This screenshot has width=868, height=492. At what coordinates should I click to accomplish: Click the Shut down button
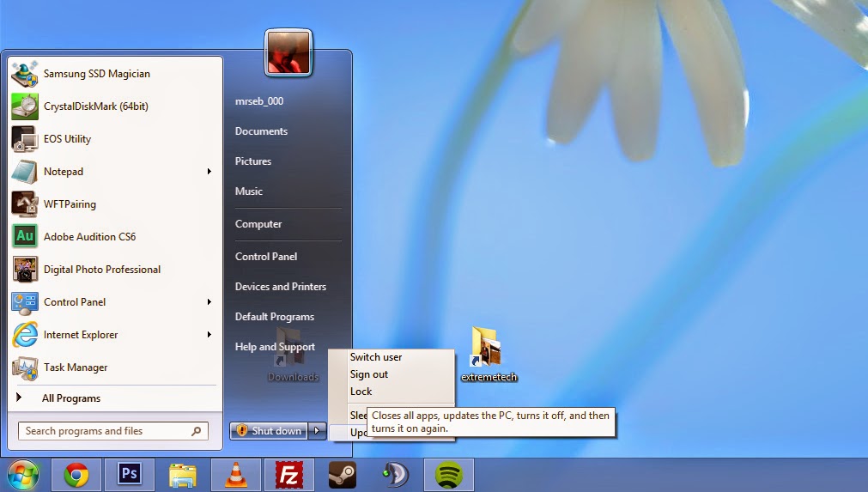269,430
